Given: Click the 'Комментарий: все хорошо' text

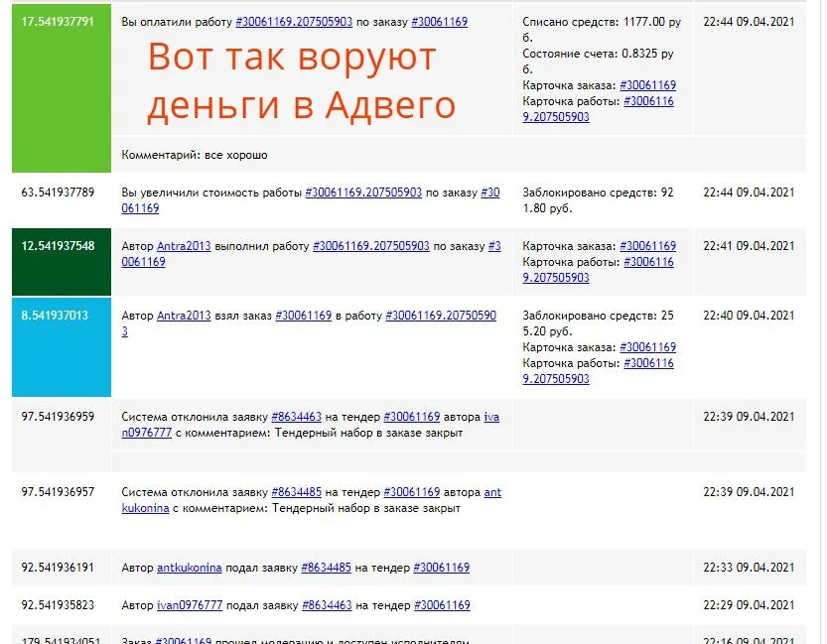Looking at the screenshot, I should tap(195, 155).
